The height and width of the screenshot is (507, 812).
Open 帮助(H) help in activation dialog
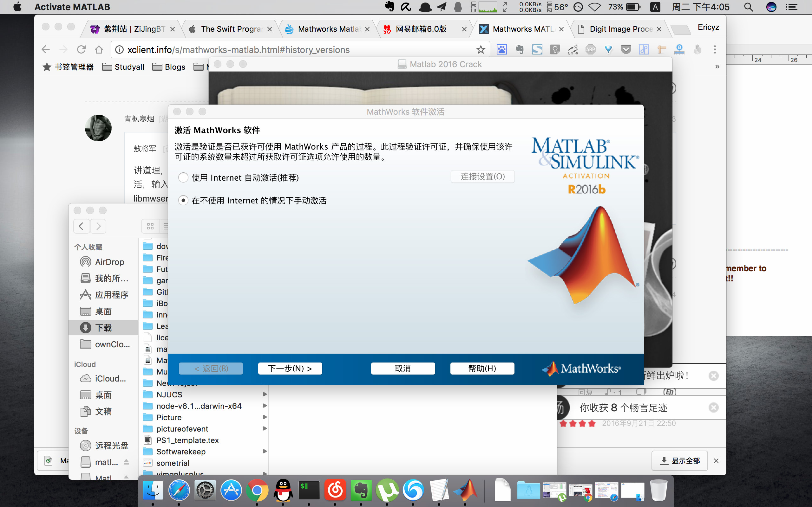point(482,369)
